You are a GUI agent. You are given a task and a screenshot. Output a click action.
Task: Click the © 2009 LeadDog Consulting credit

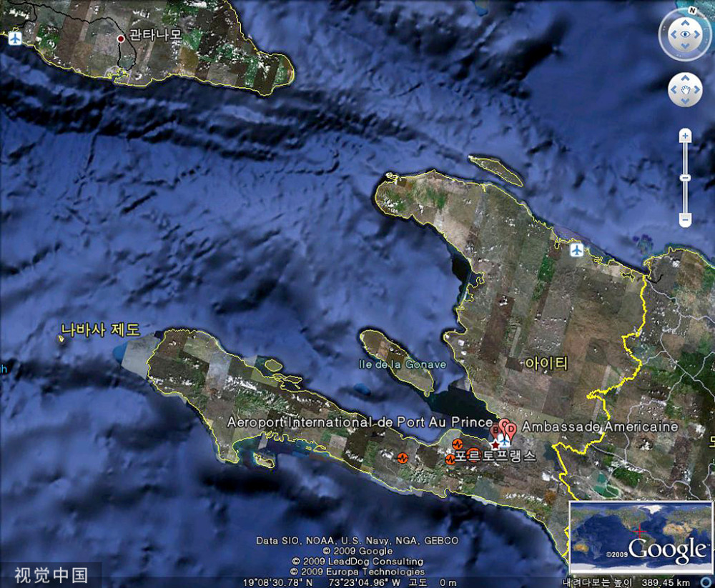(357, 561)
